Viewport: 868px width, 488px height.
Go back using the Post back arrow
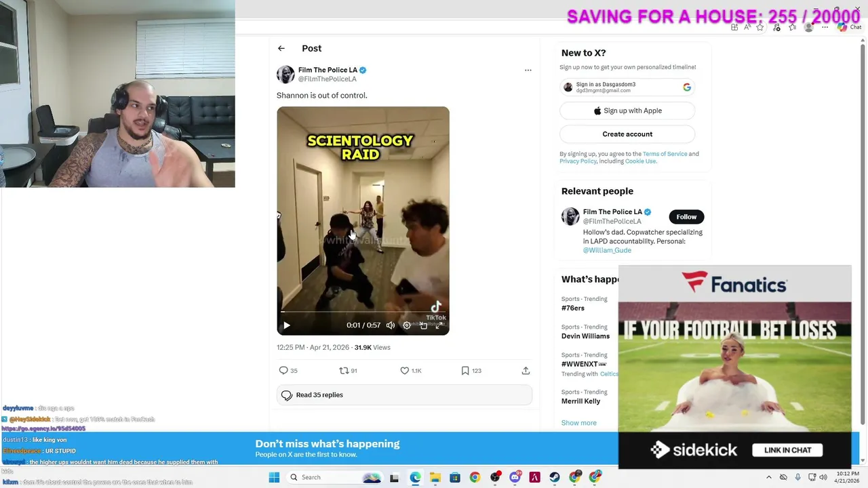[281, 48]
